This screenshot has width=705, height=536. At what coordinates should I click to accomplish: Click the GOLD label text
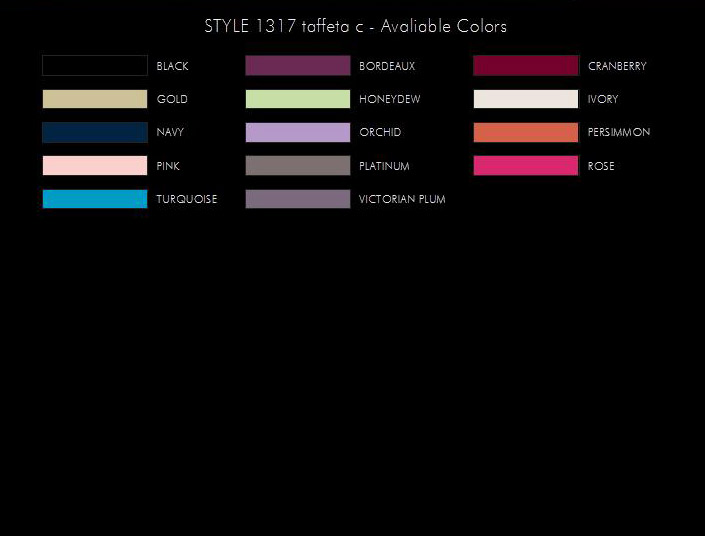pos(172,99)
